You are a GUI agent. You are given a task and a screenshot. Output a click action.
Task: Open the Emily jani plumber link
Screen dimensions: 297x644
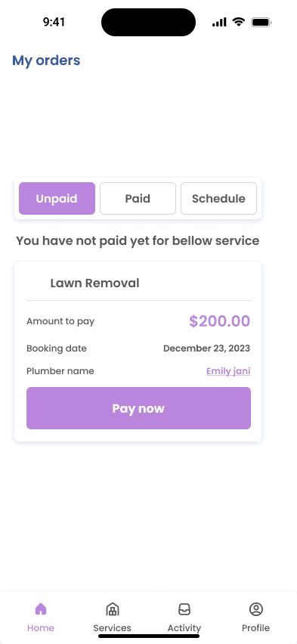tap(228, 371)
